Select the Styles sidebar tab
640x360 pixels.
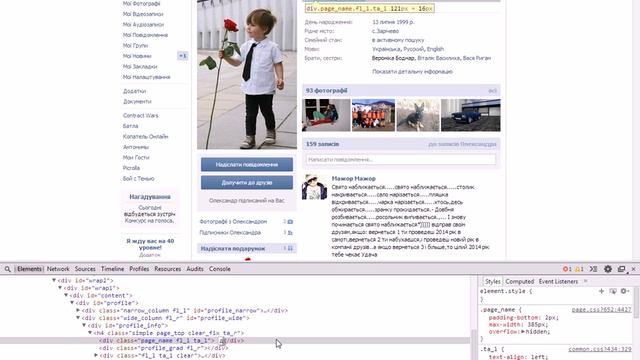[493, 281]
